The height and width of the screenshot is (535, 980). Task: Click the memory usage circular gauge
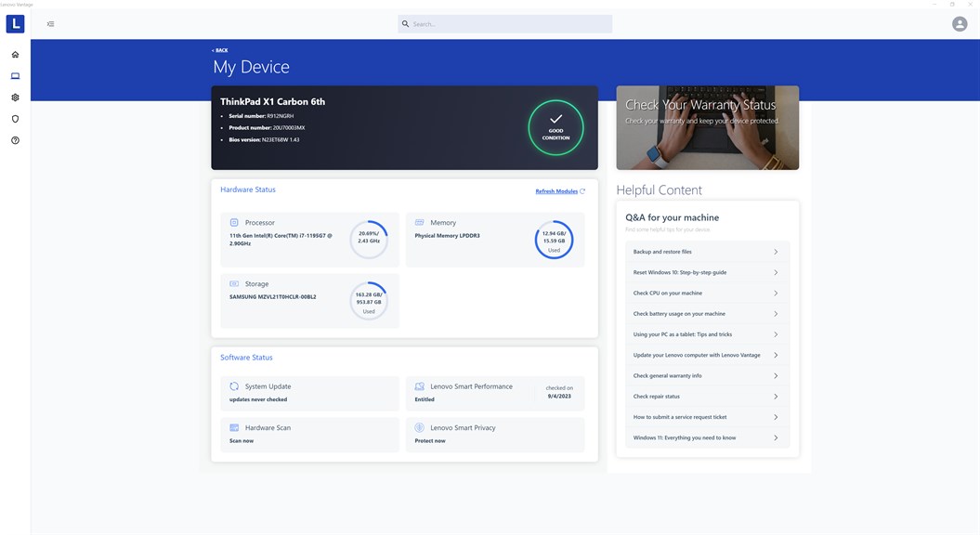(x=554, y=240)
